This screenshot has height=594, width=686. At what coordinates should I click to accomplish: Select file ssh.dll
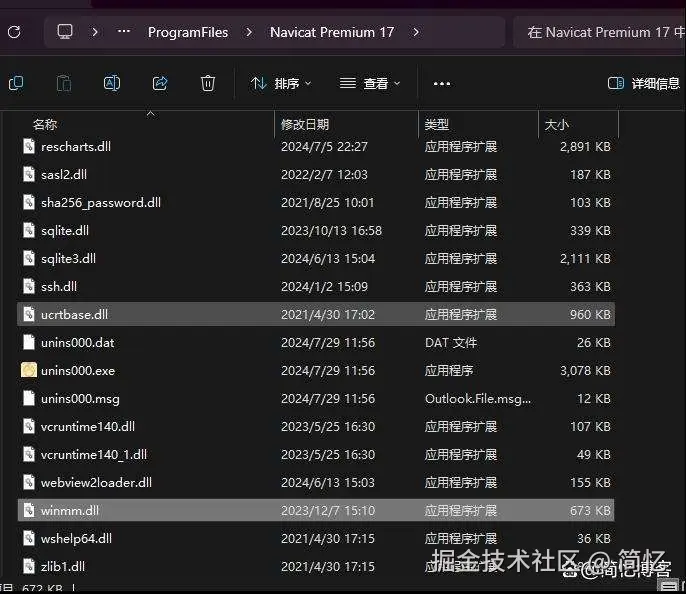pyautogui.click(x=316, y=287)
